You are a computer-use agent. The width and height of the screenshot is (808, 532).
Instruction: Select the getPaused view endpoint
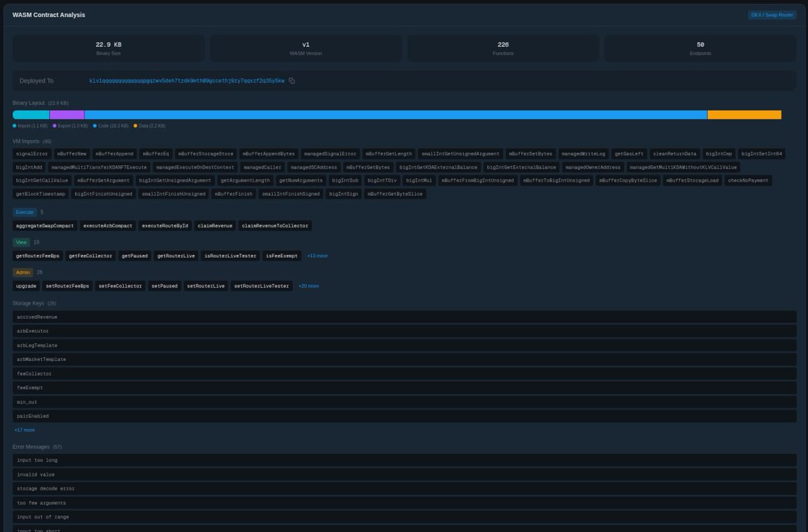click(x=135, y=256)
